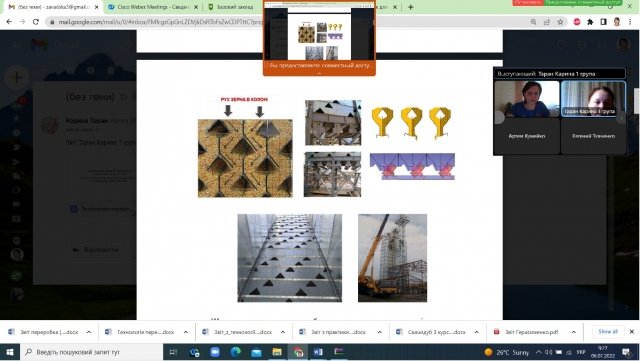Image resolution: width=640 pixels, height=361 pixels.
Task: Select the left participant video thumbnail in Webex
Action: [x=527, y=99]
